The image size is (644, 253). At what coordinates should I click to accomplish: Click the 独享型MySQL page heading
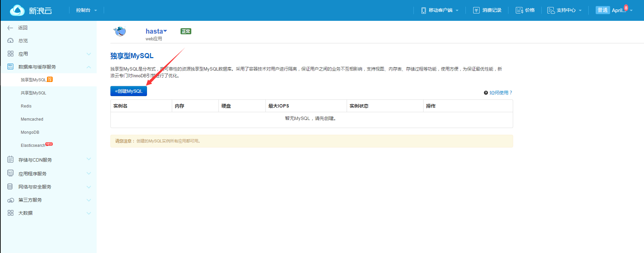(x=132, y=56)
